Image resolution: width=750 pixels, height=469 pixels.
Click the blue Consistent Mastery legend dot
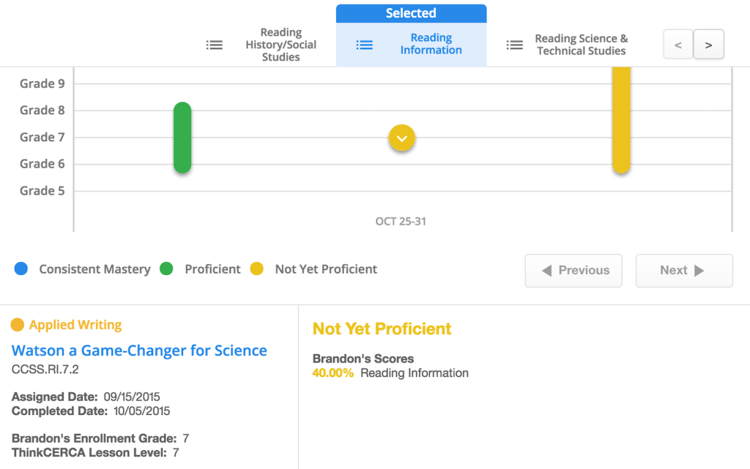pos(21,269)
